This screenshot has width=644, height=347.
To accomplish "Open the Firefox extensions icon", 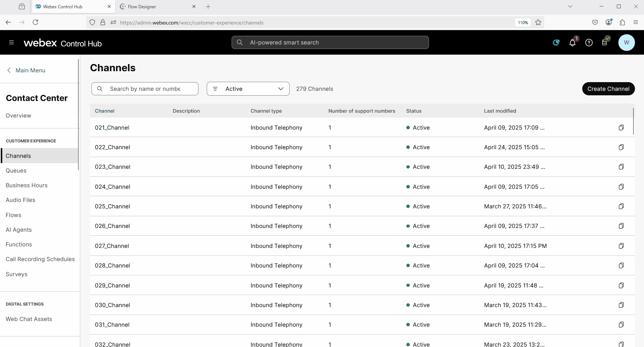I will click(622, 23).
